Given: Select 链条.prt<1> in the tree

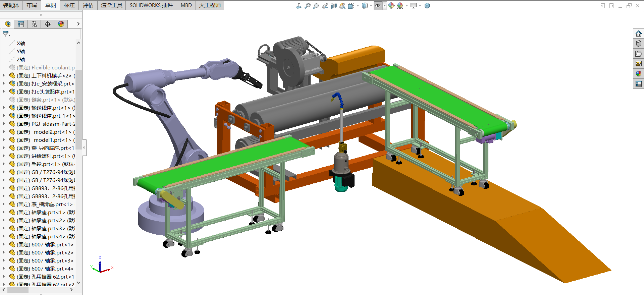Looking at the screenshot, I should [x=46, y=100].
